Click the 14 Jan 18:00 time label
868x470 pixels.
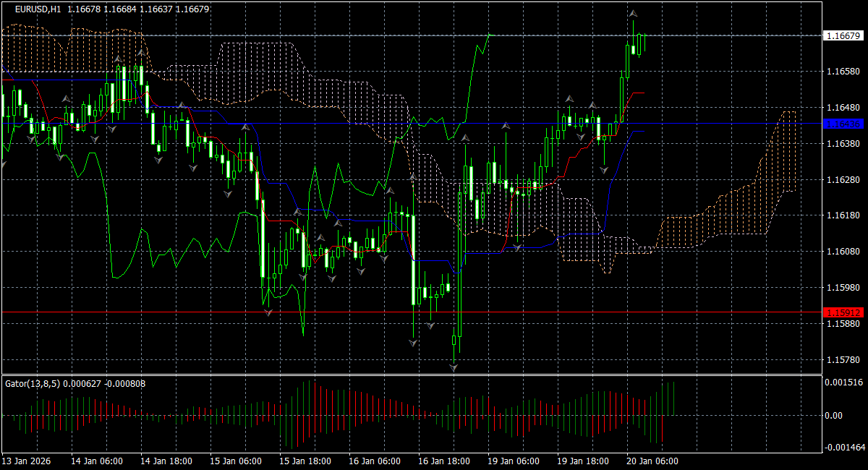pos(165,461)
